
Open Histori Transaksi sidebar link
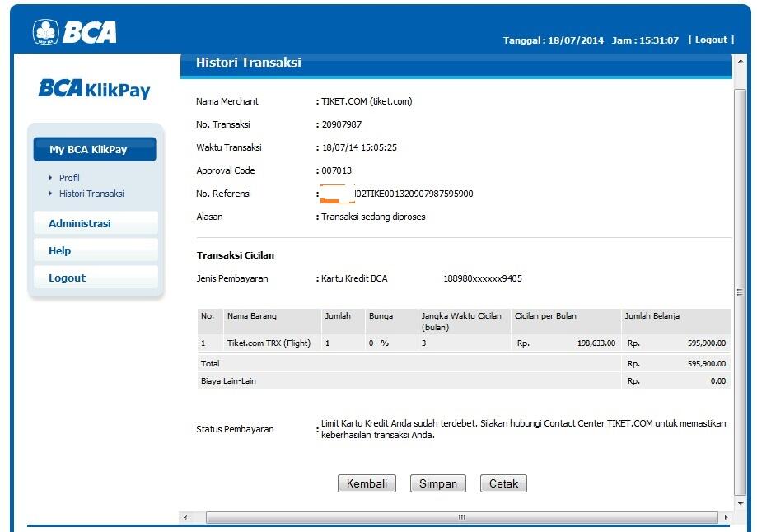coord(91,194)
